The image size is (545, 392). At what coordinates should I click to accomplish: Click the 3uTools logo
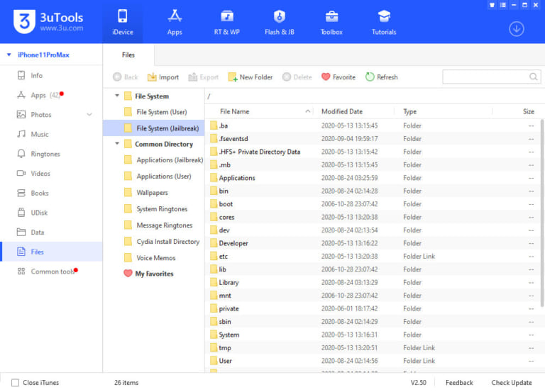[x=48, y=21]
